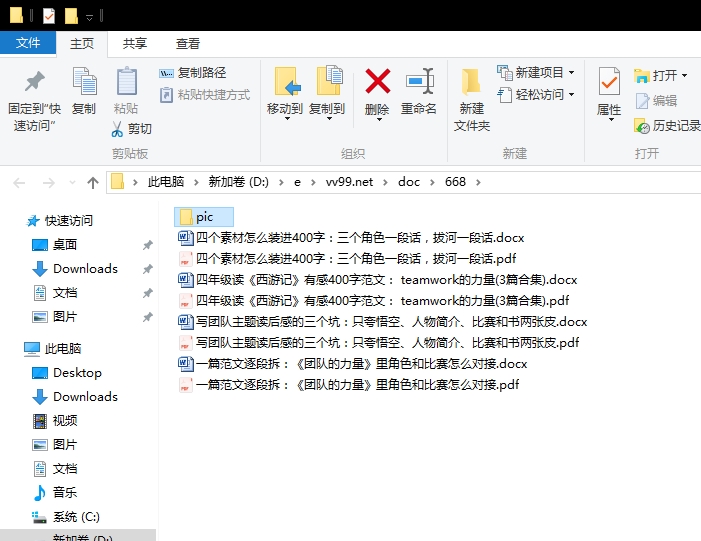This screenshot has height=541, width=701.
Task: Click 粘贴快捷方式 paste shortcut button
Action: [205, 95]
